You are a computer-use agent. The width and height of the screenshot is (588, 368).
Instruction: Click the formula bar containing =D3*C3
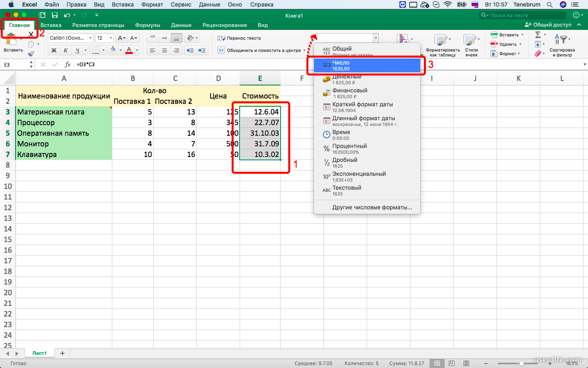[x=329, y=65]
